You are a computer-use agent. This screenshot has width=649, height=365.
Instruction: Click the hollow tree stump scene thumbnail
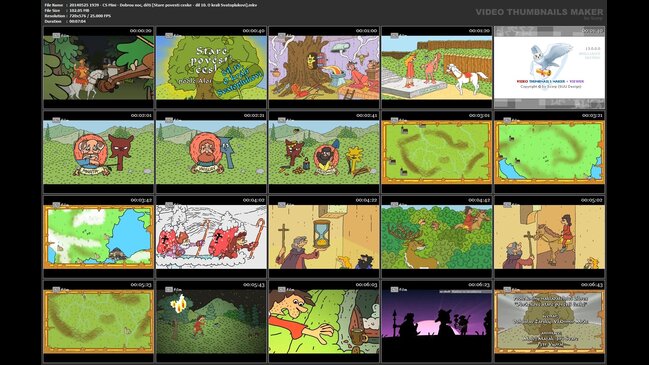pyautogui.click(x=324, y=67)
